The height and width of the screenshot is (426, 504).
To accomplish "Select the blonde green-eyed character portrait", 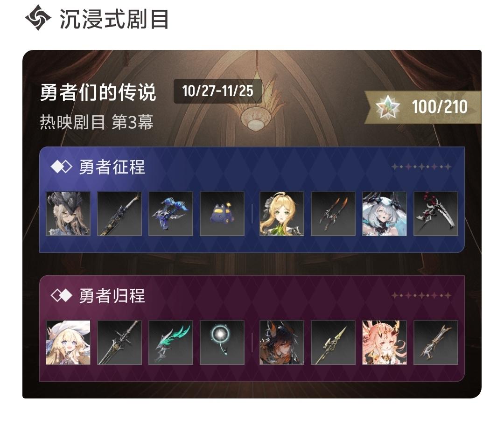I will 281,214.
